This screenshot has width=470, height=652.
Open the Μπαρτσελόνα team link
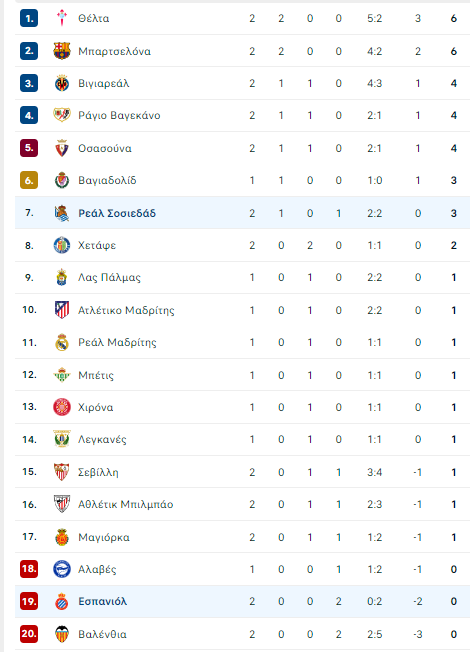[114, 52]
